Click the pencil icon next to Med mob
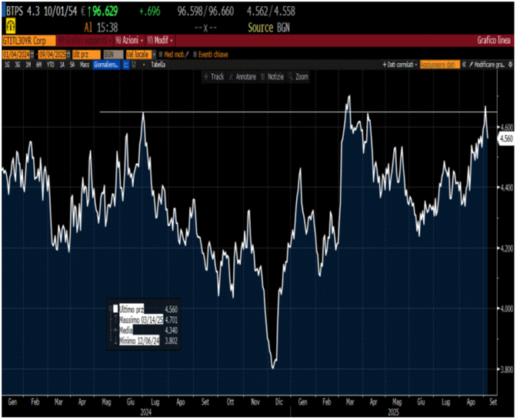Viewport: 517px width, 420px height. point(188,54)
